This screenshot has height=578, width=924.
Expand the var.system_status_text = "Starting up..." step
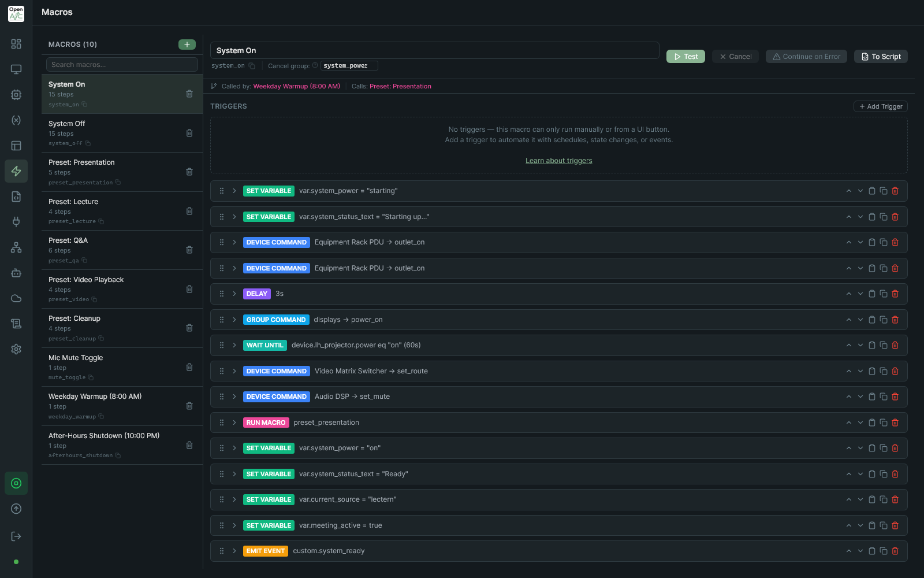tap(234, 217)
